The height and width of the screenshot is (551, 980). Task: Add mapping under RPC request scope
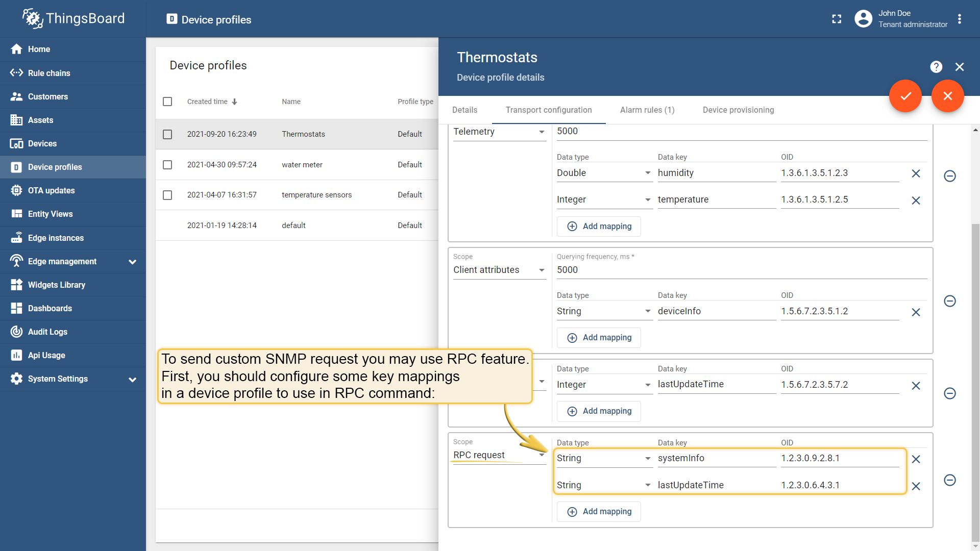[599, 511]
